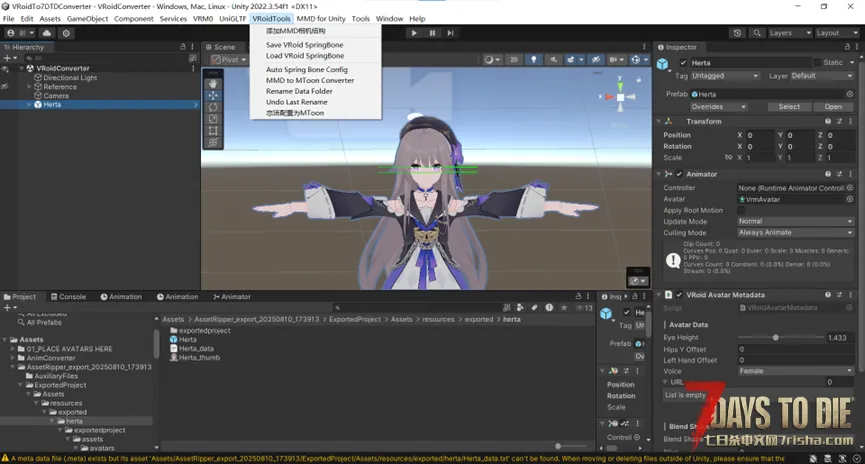
Task: Open the prefab Overrides dropdown
Action: (x=718, y=106)
